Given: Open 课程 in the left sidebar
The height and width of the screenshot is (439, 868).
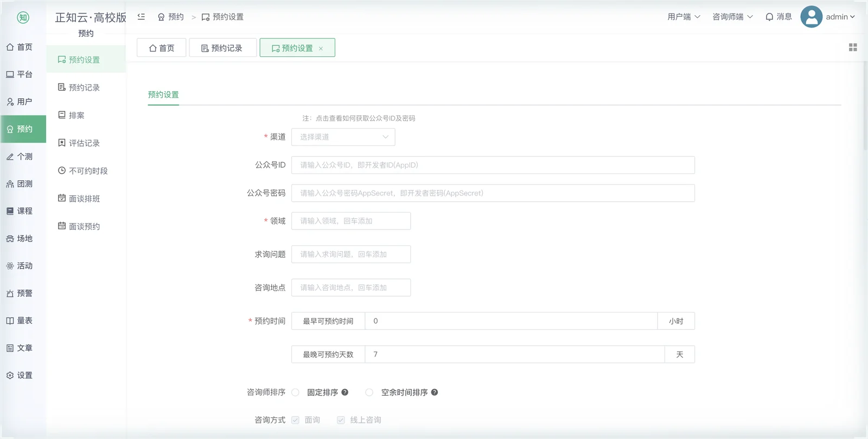Looking at the screenshot, I should click(23, 211).
